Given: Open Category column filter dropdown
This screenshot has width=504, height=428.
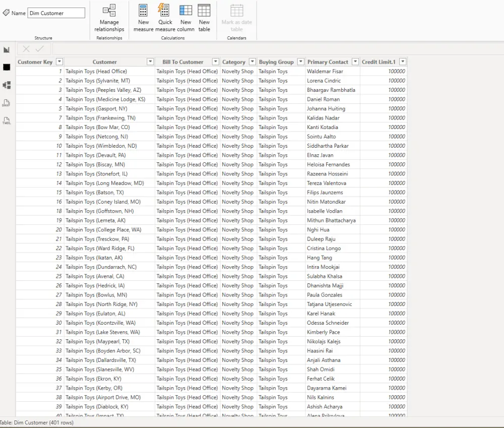Looking at the screenshot, I should tap(253, 62).
